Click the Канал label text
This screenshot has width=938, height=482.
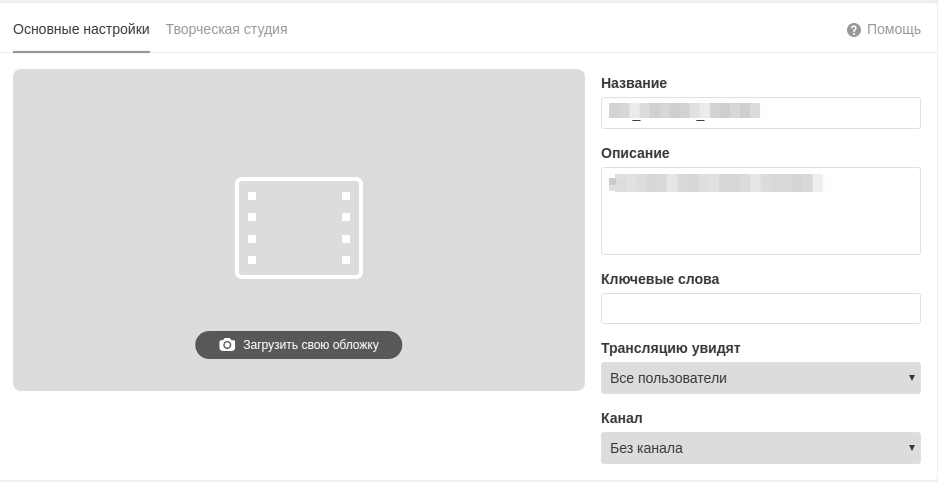(x=622, y=418)
